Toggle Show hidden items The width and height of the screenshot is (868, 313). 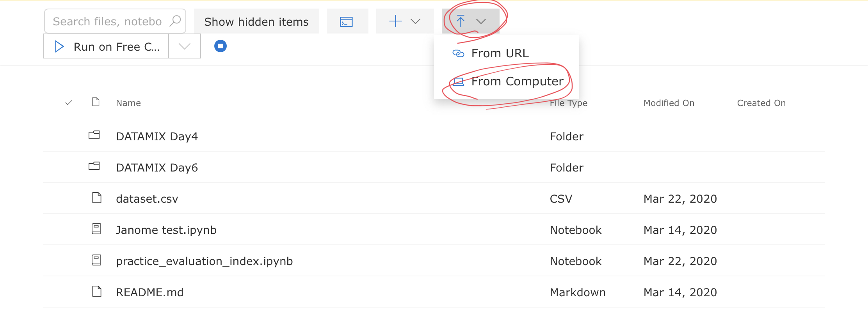coord(256,21)
